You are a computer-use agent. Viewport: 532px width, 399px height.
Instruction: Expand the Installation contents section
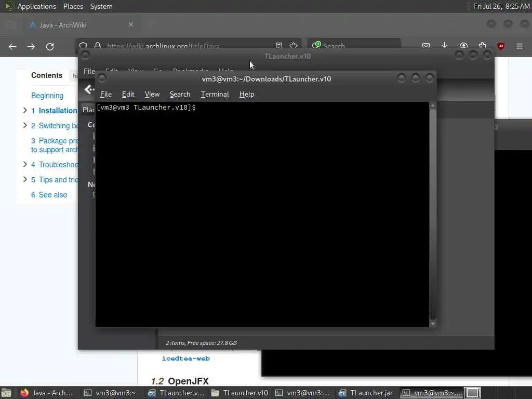coord(25,110)
